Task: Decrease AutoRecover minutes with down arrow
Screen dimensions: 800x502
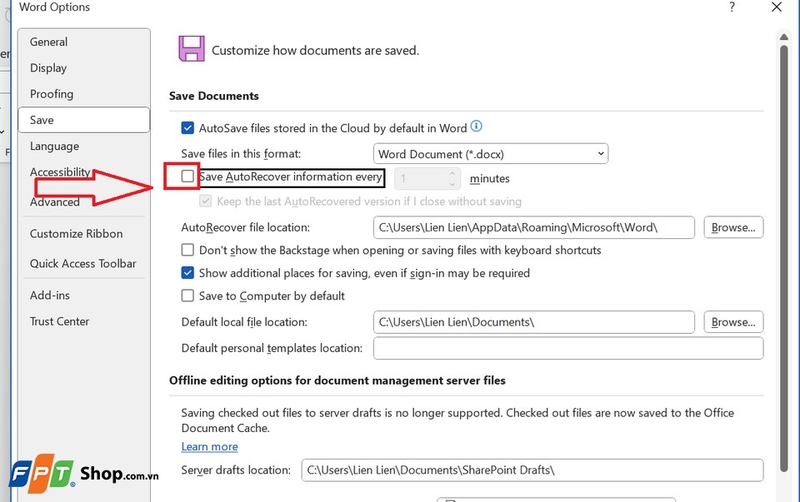Action: (452, 184)
